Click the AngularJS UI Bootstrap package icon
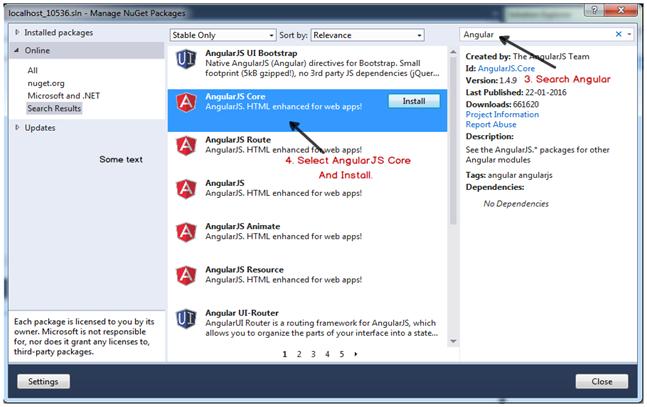647x407 pixels. click(x=186, y=59)
